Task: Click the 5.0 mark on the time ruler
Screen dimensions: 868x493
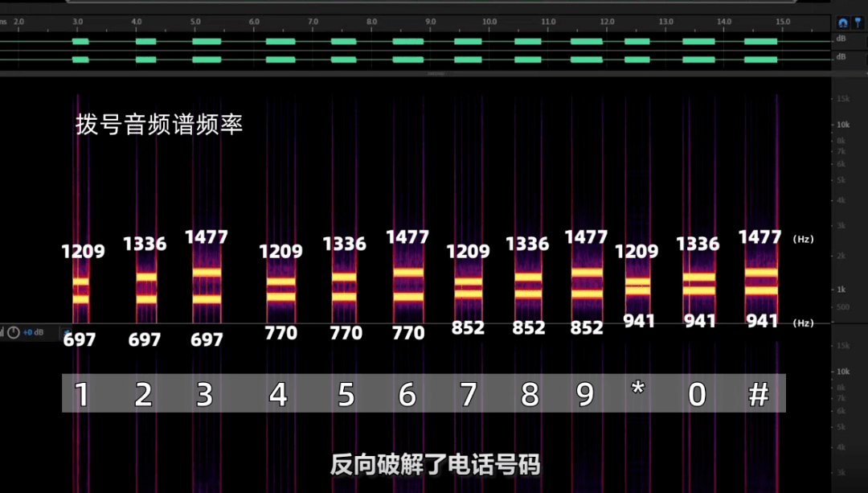Action: pyautogui.click(x=195, y=22)
